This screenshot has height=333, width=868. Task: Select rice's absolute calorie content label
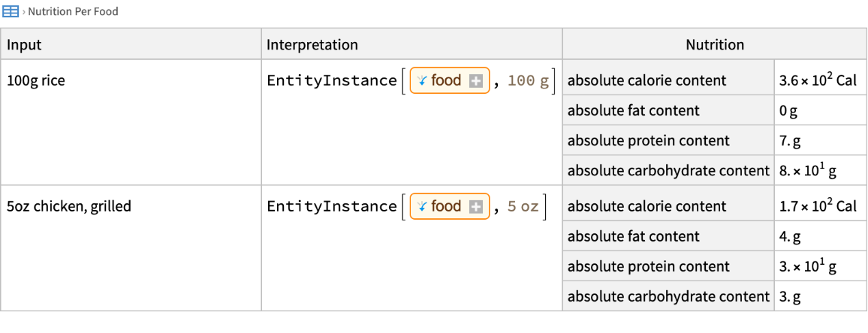pos(646,81)
